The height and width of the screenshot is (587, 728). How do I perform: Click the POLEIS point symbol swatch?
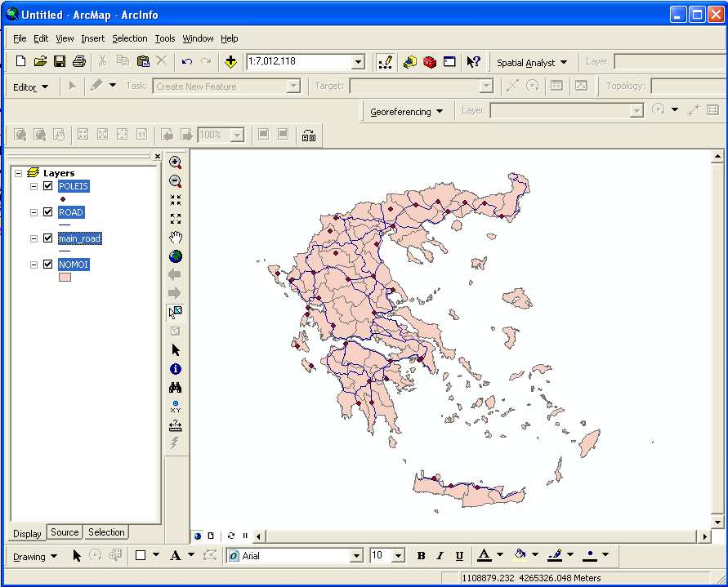pos(63,199)
